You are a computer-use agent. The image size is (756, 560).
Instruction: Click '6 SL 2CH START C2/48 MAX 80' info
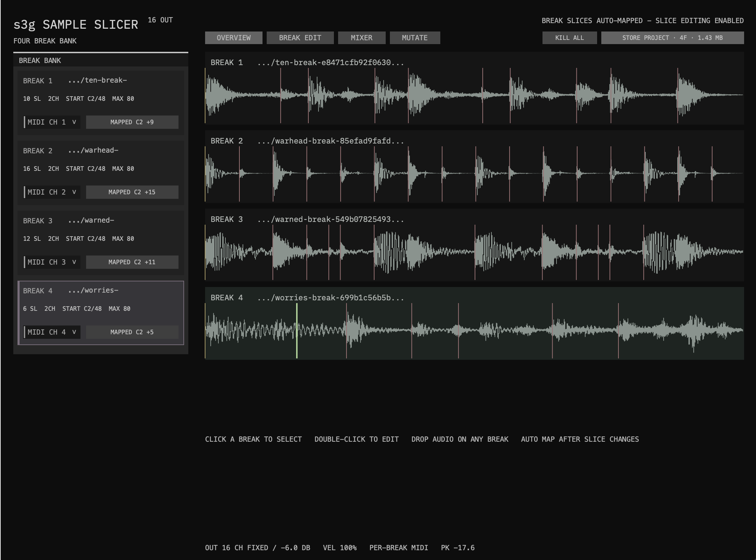(x=77, y=309)
